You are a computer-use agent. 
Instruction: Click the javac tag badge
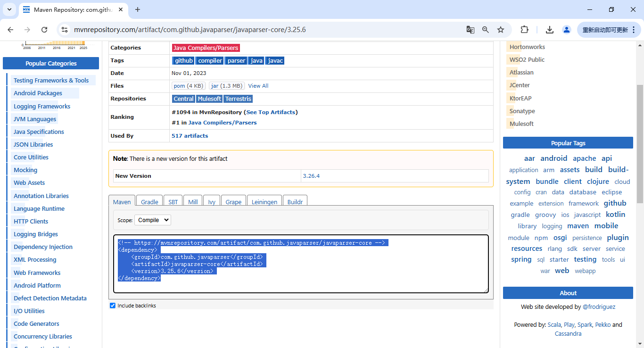pyautogui.click(x=275, y=60)
